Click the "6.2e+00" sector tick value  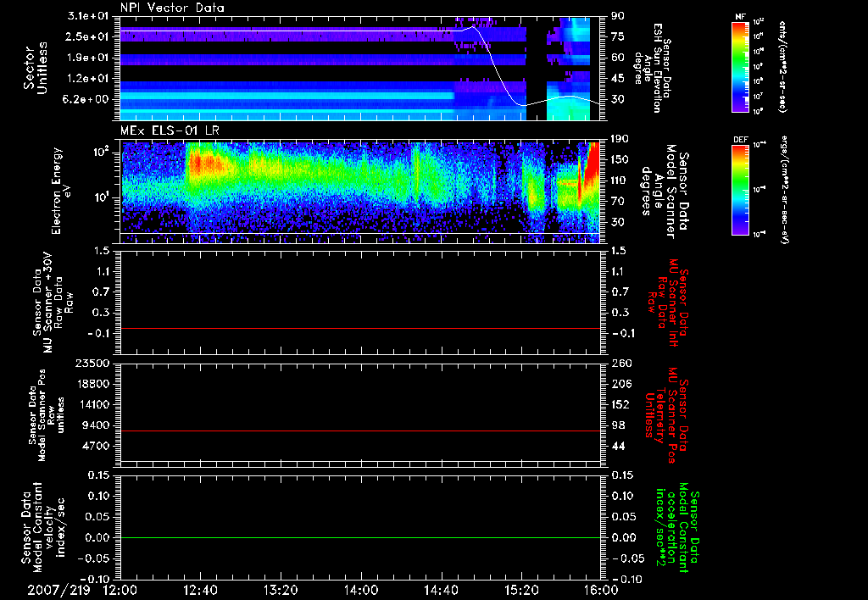[x=87, y=99]
